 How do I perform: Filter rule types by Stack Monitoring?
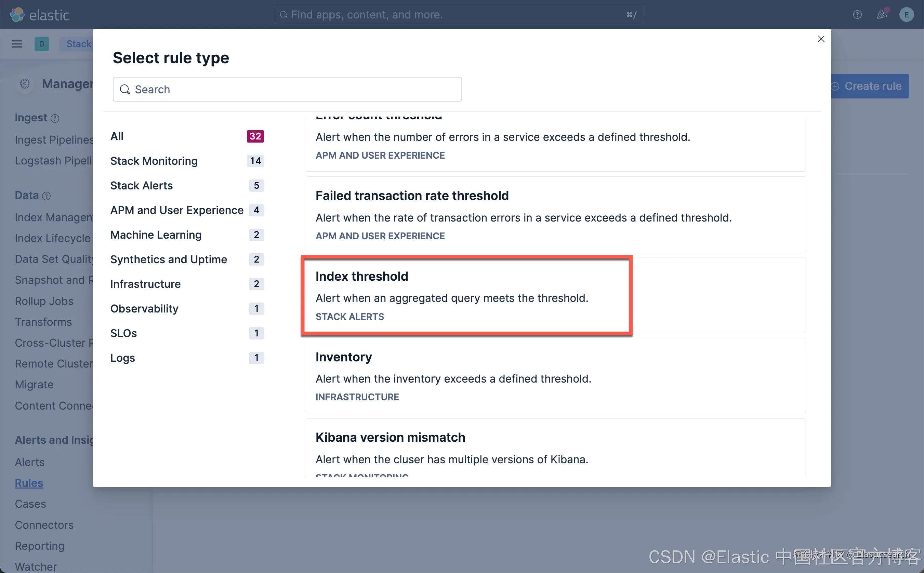tap(154, 161)
